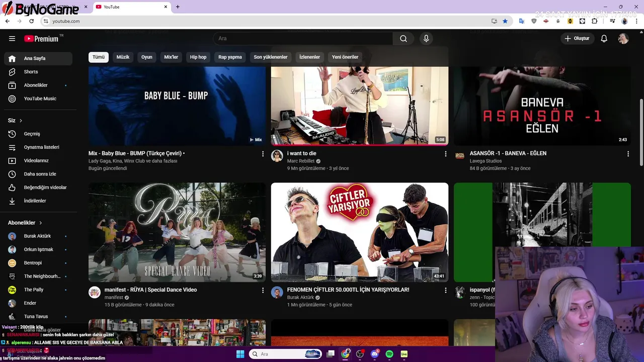Open more options for Baby Blue mix

tap(263, 154)
